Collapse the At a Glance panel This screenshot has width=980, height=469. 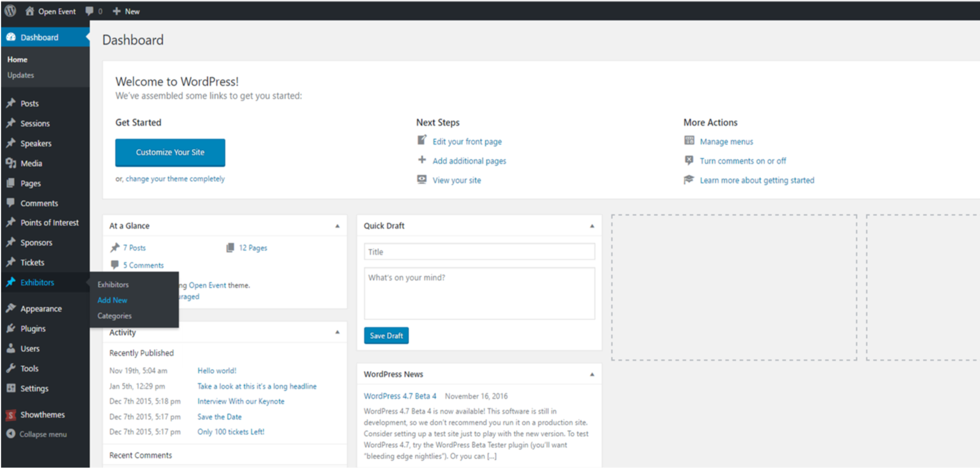tap(337, 226)
